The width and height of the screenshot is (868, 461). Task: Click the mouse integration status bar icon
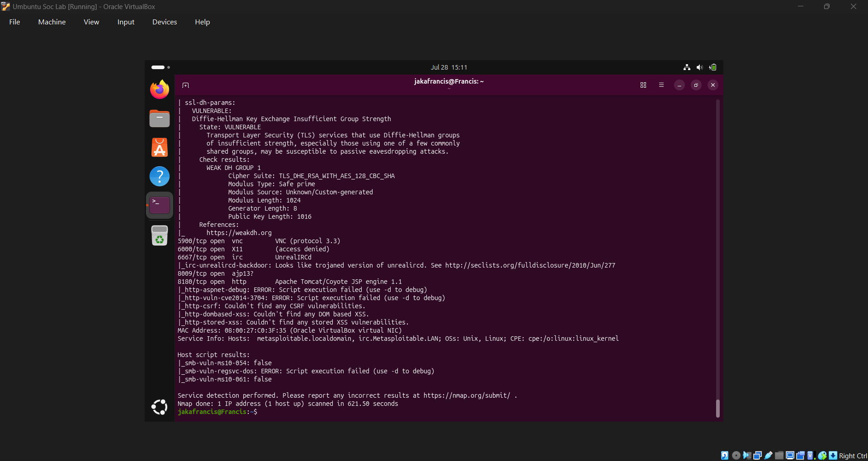[822, 456]
